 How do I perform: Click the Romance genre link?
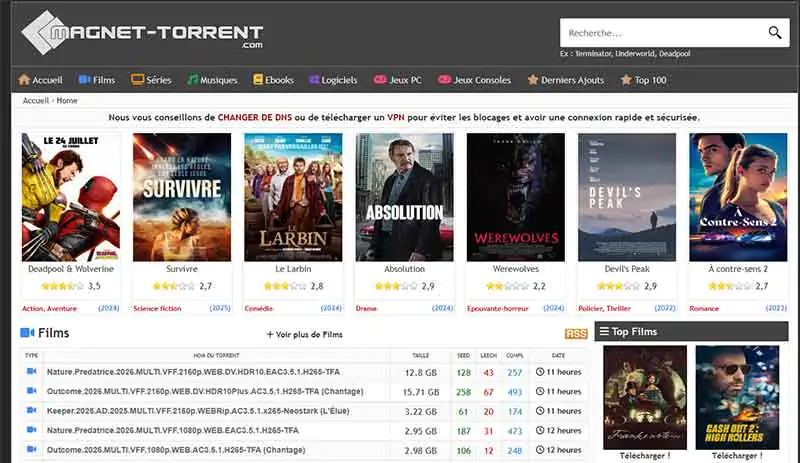(704, 308)
